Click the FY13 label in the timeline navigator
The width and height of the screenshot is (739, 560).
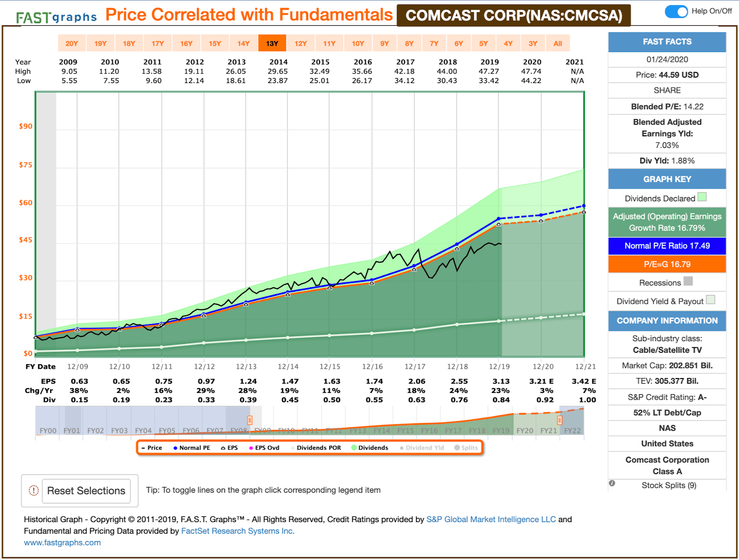click(x=358, y=431)
